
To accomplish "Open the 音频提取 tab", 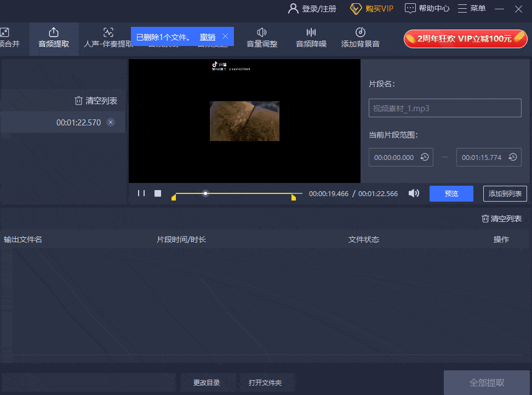I will pos(54,38).
